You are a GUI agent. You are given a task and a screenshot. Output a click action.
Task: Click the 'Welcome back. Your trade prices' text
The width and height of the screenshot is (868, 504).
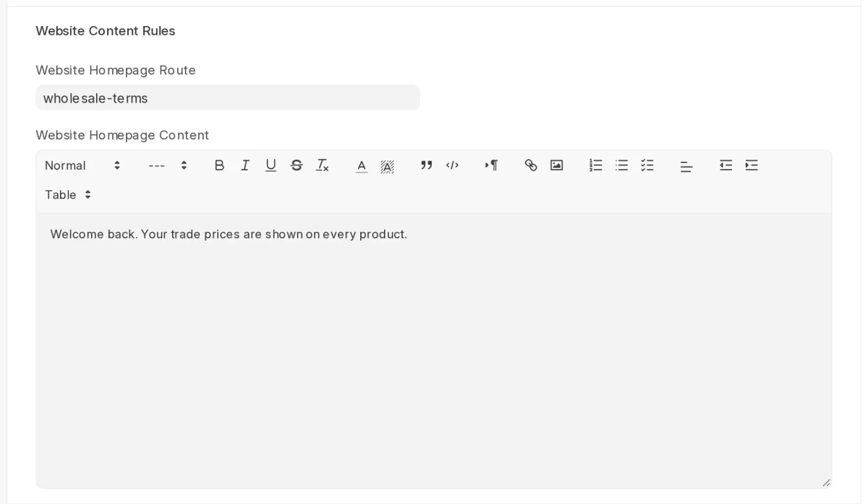pyautogui.click(x=229, y=234)
